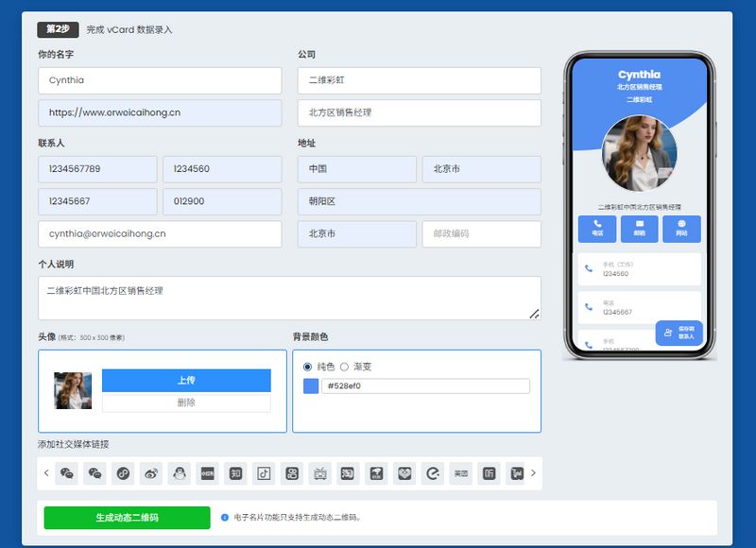Screen dimensions: 756x548
Task: Select the Zhihu social media icon
Action: (x=235, y=473)
